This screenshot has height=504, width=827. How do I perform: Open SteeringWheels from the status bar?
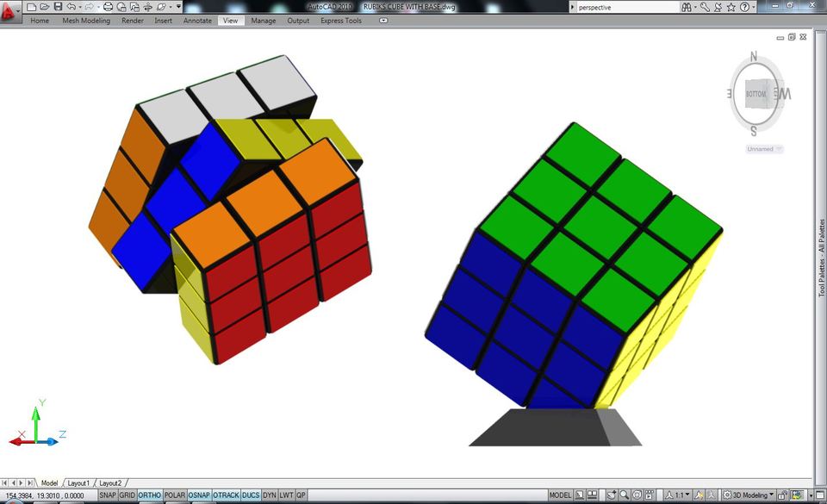tap(637, 495)
